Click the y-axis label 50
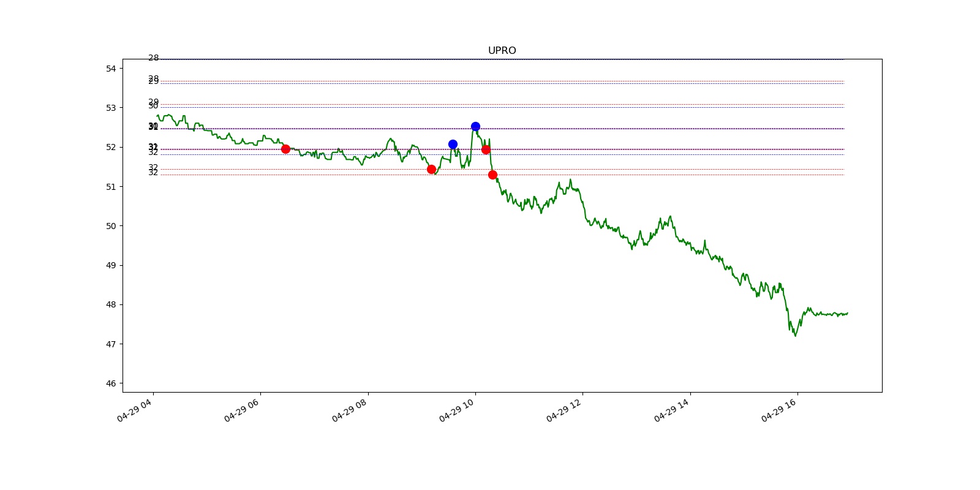Screen dimensions: 980x490 [111, 226]
